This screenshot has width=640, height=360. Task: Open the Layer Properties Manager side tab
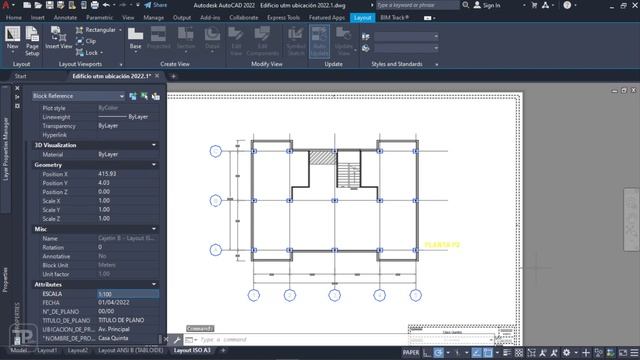point(6,149)
